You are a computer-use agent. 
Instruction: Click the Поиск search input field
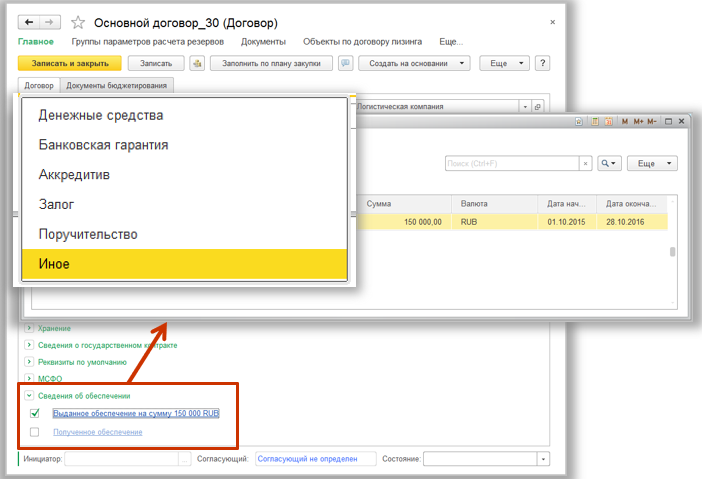tap(510, 163)
